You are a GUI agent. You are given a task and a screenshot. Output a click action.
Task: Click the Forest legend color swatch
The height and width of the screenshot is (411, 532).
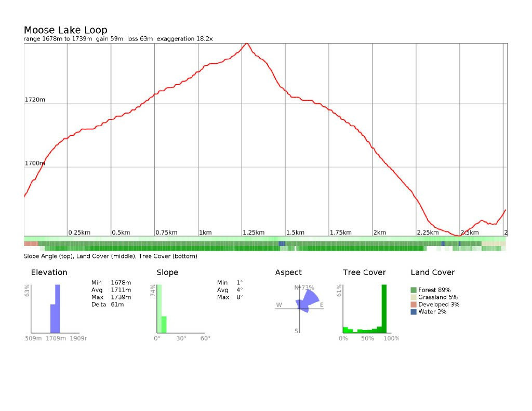tap(414, 290)
